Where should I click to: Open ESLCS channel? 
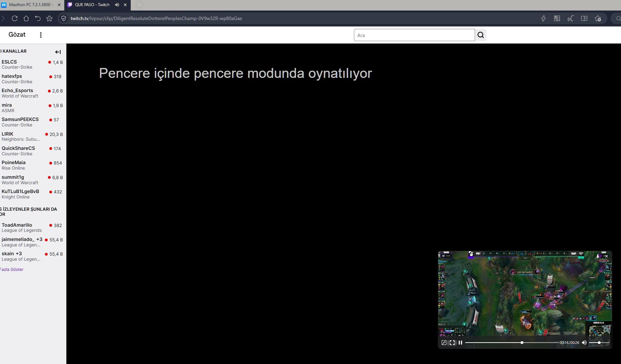[32, 64]
